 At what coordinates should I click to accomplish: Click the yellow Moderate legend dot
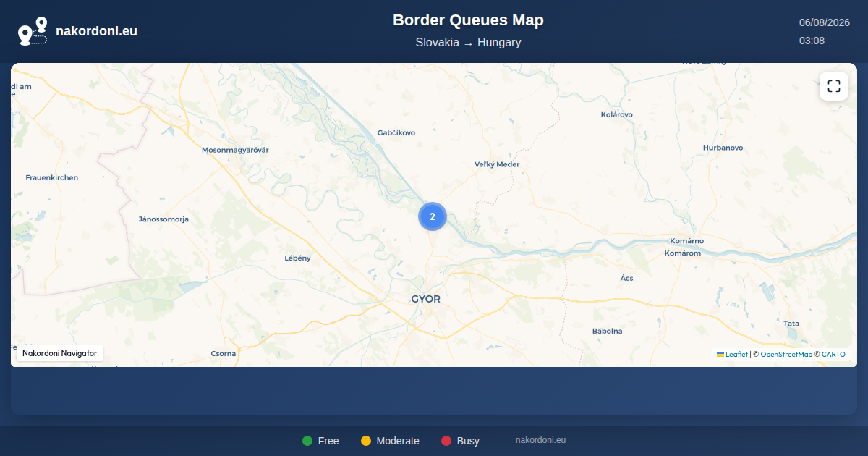[366, 441]
